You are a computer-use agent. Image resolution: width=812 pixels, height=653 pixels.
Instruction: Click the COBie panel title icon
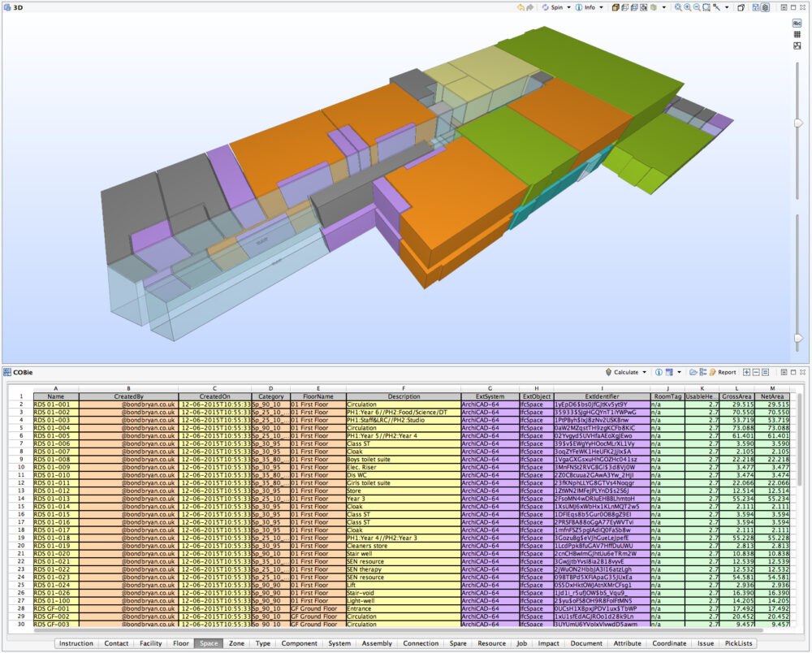coord(6,372)
